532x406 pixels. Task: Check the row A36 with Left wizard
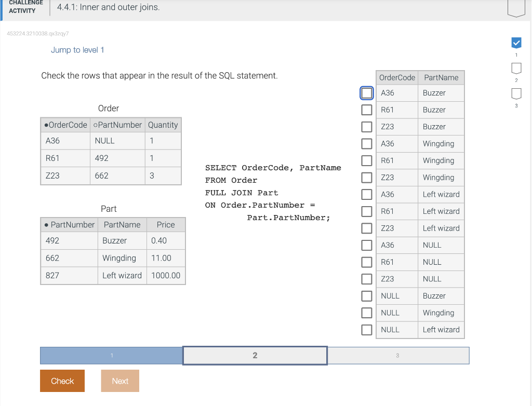point(366,194)
